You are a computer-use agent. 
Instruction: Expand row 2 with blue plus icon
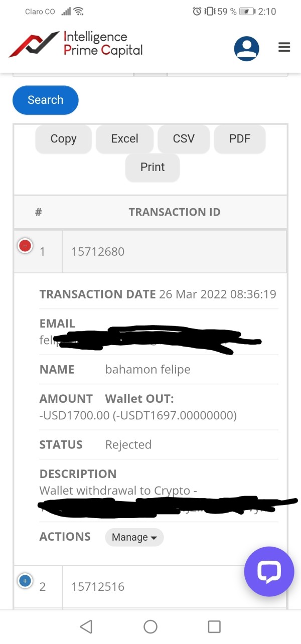(x=25, y=581)
